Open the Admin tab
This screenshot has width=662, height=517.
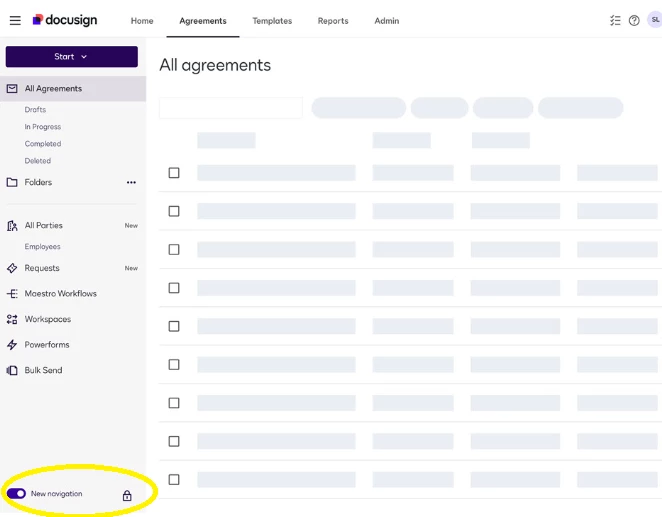[387, 21]
